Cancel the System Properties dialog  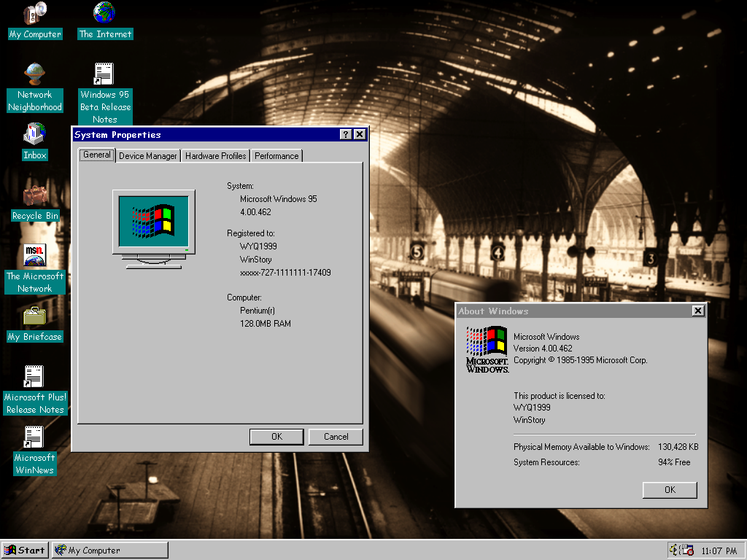[x=336, y=437]
